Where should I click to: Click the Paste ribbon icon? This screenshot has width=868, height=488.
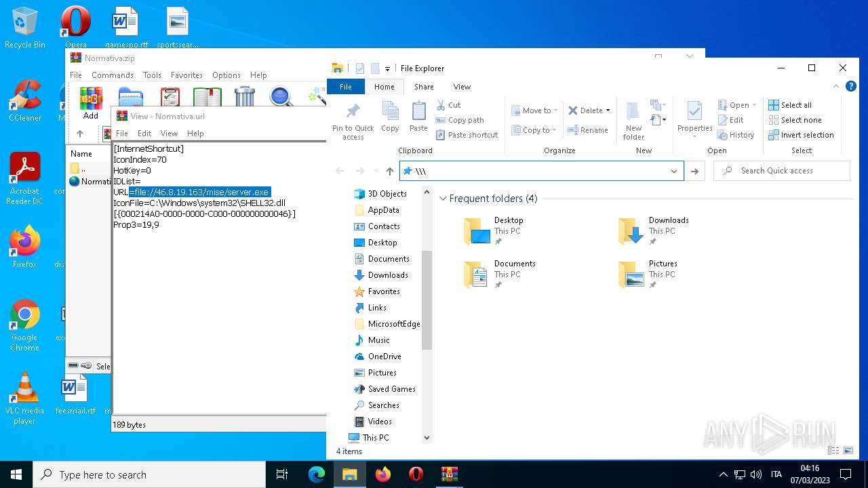[418, 117]
